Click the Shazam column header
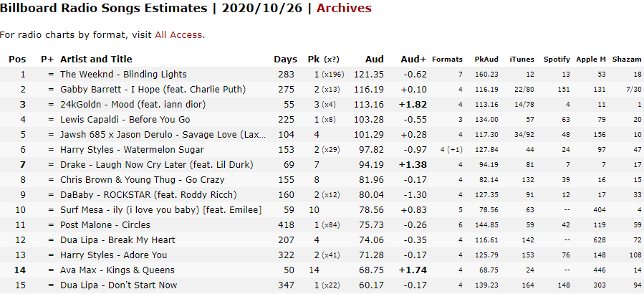 click(x=627, y=60)
